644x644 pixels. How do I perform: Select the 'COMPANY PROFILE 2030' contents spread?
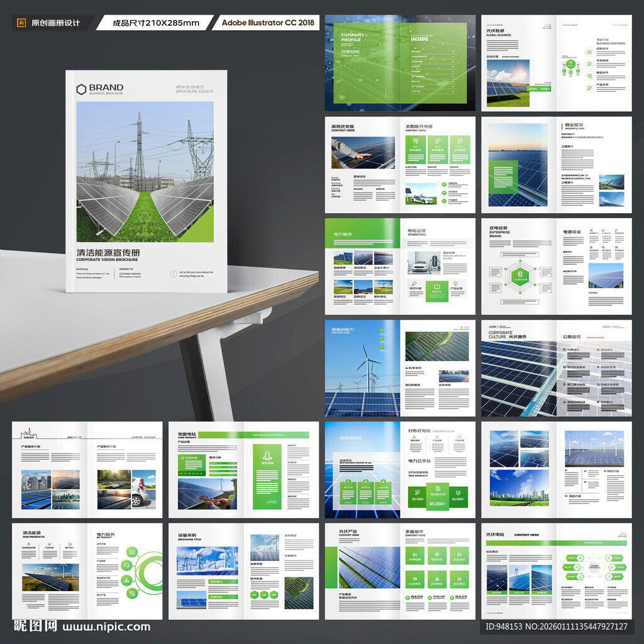[x=400, y=63]
